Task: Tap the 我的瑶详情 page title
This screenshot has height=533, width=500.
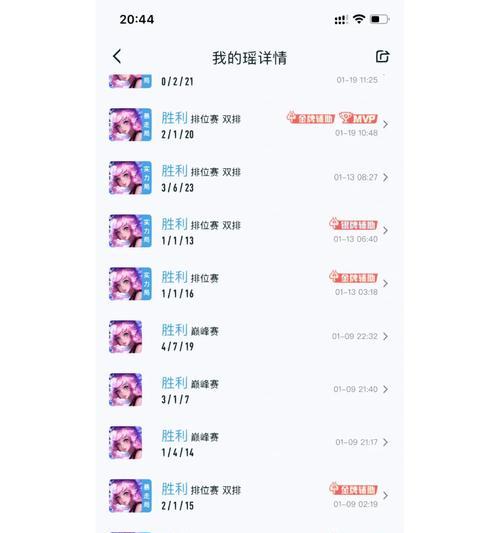Action: tap(249, 58)
